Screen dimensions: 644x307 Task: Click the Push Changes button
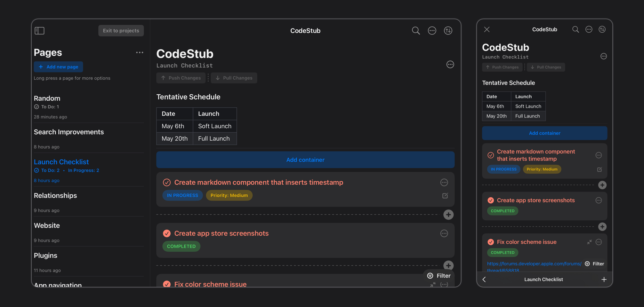click(181, 78)
